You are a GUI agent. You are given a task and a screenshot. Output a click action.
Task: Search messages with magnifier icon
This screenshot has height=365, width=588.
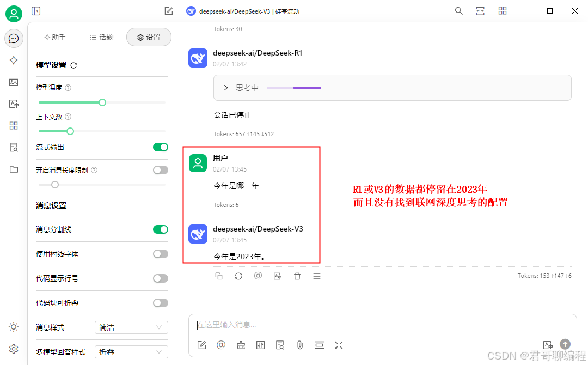(458, 11)
